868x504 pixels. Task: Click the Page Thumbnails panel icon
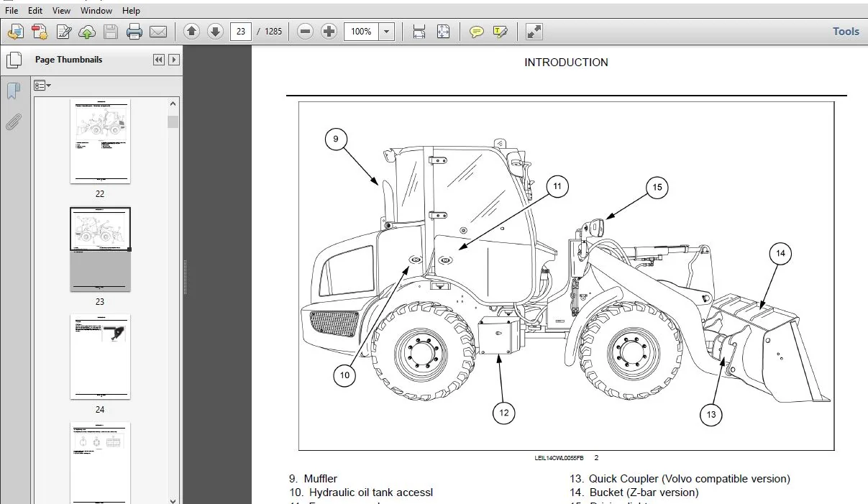point(13,60)
